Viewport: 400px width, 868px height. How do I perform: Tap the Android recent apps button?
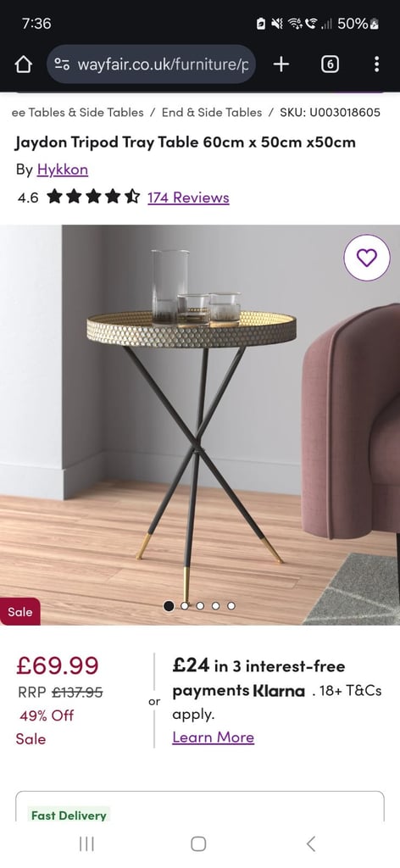pos(86,843)
